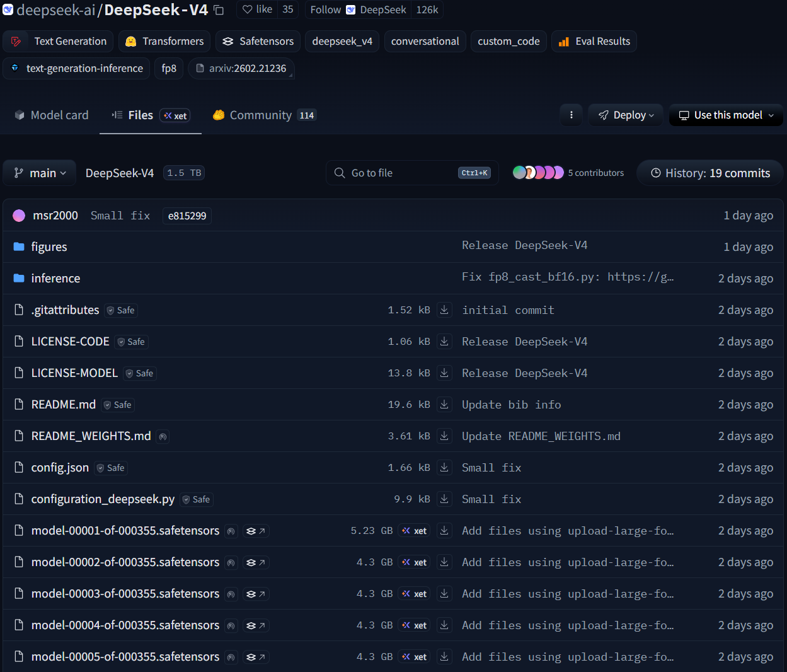Open model-00004-of-000355.safetensors file page
787x672 pixels.
coord(125,625)
